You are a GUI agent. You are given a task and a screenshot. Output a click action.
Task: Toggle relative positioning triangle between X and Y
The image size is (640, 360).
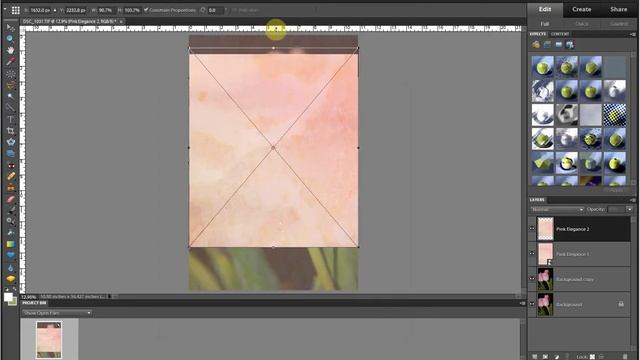55,10
